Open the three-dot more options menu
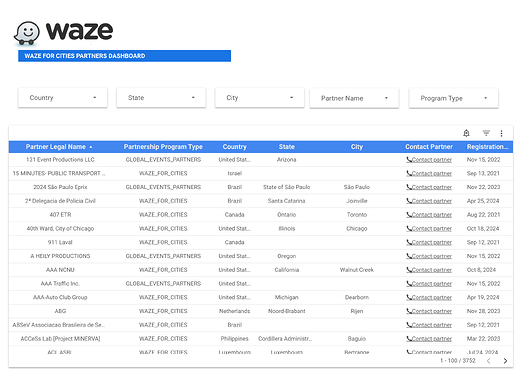 (x=501, y=133)
